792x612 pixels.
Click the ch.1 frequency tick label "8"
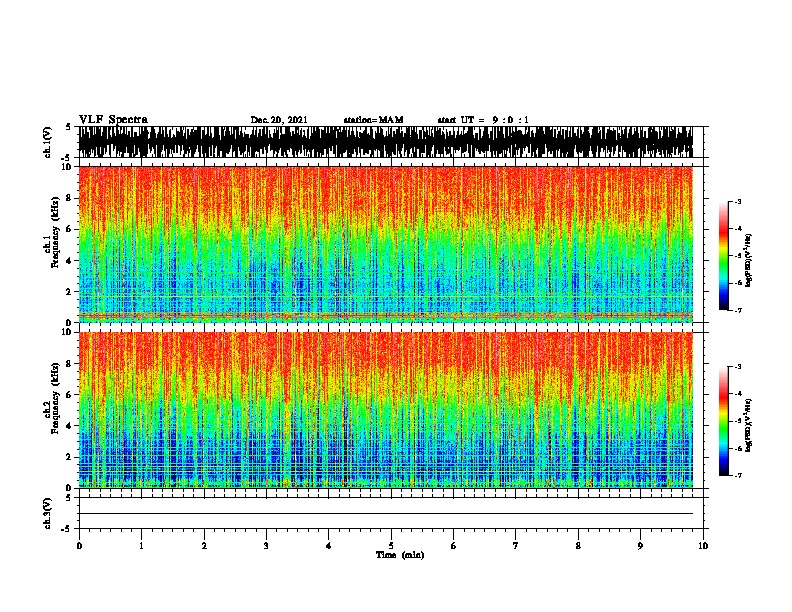[70, 198]
